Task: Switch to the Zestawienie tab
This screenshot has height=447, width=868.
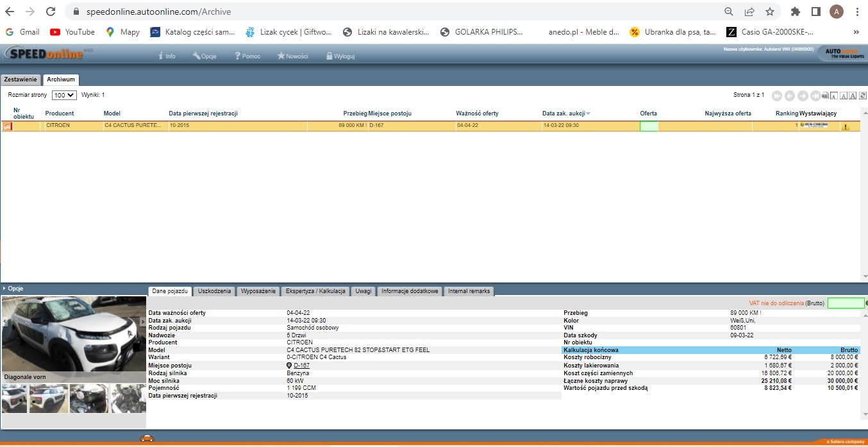Action: (21, 80)
